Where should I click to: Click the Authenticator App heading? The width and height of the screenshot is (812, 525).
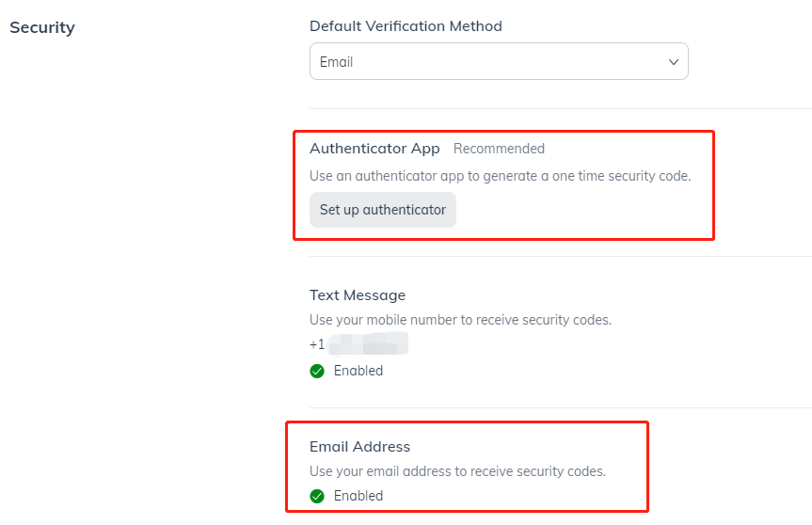coord(374,149)
